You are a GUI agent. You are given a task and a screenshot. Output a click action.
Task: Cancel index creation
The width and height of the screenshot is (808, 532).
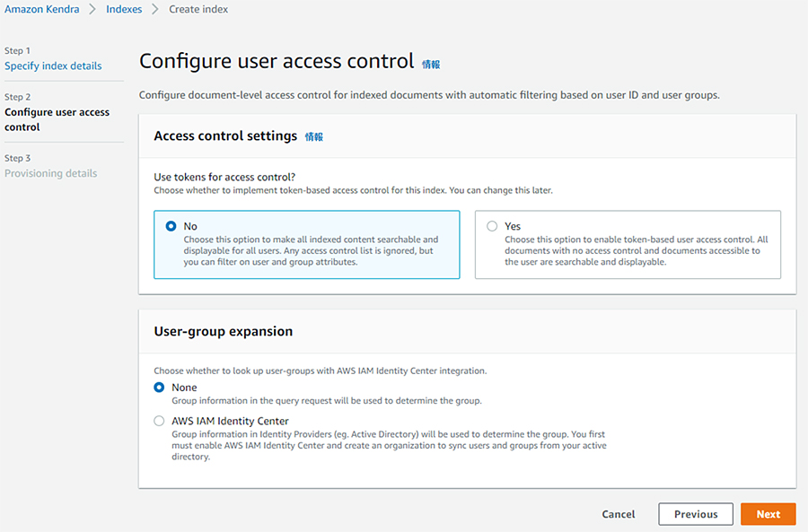click(x=619, y=514)
